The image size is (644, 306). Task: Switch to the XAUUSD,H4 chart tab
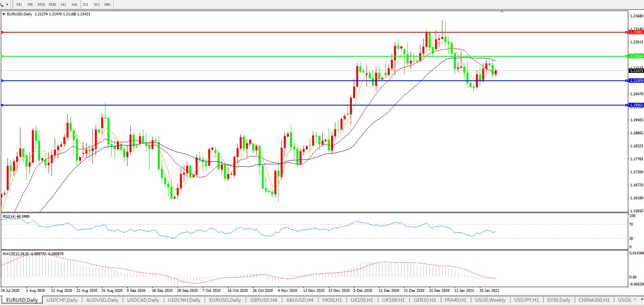pyautogui.click(x=300, y=300)
